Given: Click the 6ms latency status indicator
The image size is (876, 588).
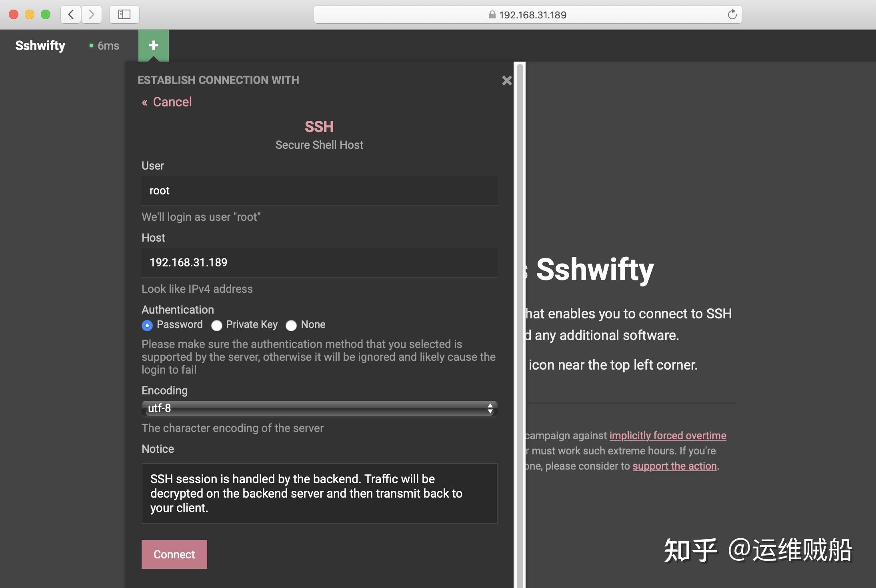Looking at the screenshot, I should [104, 46].
